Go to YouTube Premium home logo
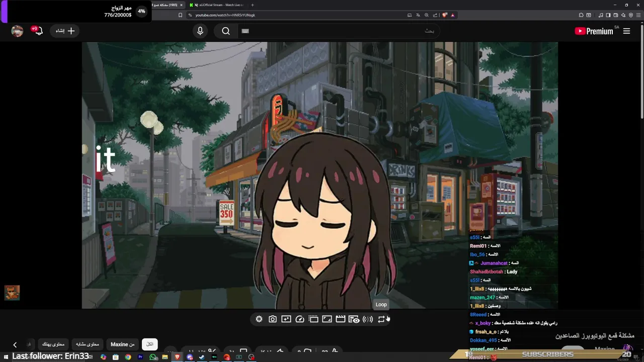The width and height of the screenshot is (644, 362). (x=594, y=31)
